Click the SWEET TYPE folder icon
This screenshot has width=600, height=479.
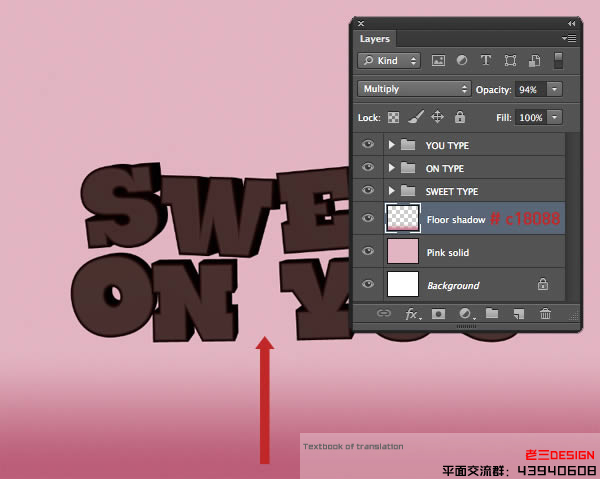pos(408,191)
